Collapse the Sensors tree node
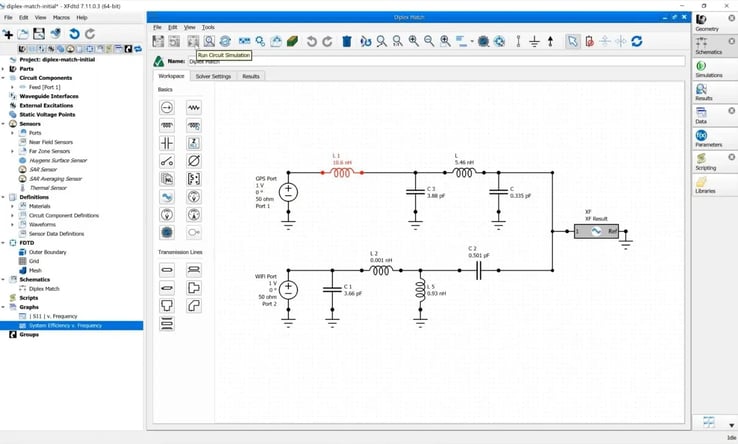Viewport: 738px width, 444px height. (5, 124)
